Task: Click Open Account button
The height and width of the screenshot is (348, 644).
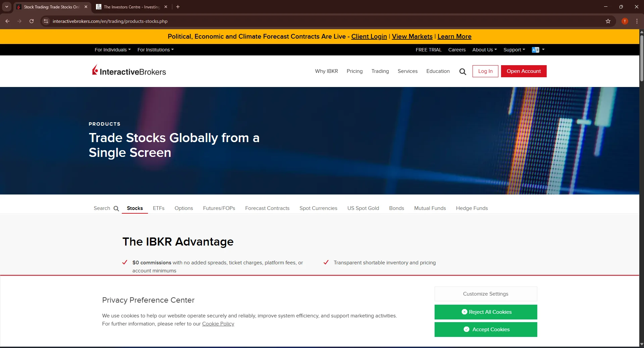Action: tap(524, 71)
